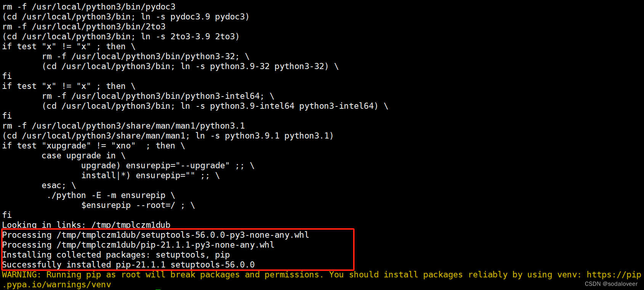Click the ensurepip="--upgrade" text
Image resolution: width=644 pixels, height=290 pixels.
tap(178, 166)
